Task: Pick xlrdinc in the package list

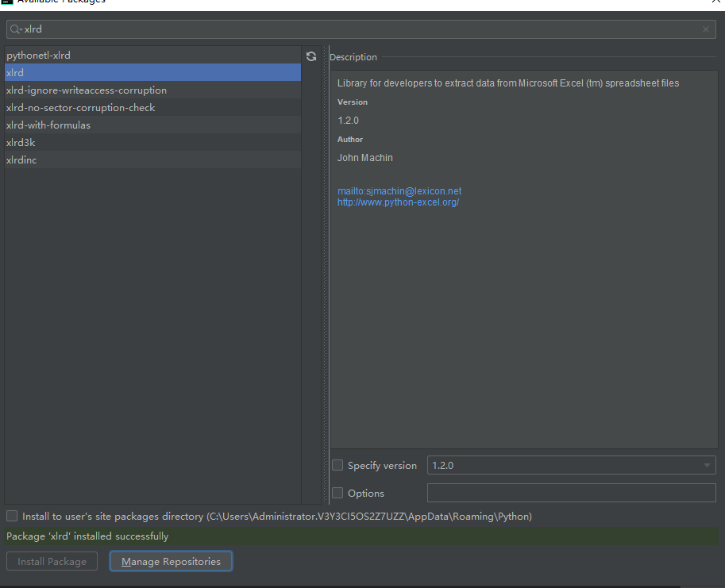Action: (21, 160)
